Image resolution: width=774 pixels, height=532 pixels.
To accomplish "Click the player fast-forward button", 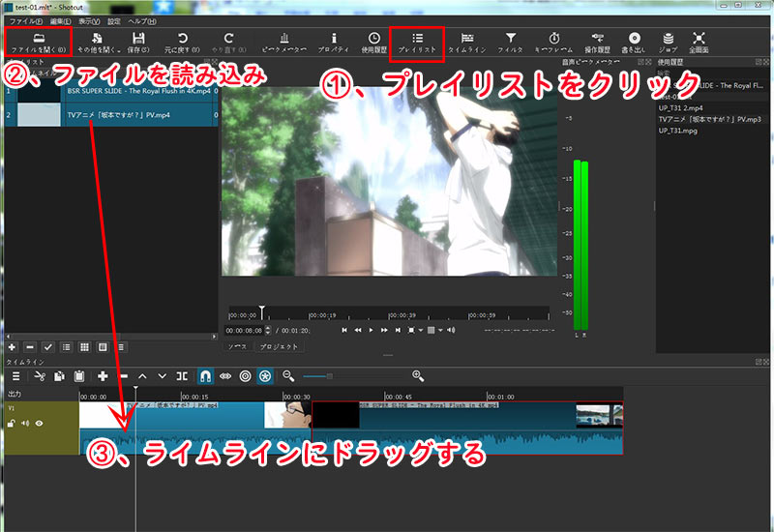I will pyautogui.click(x=384, y=330).
